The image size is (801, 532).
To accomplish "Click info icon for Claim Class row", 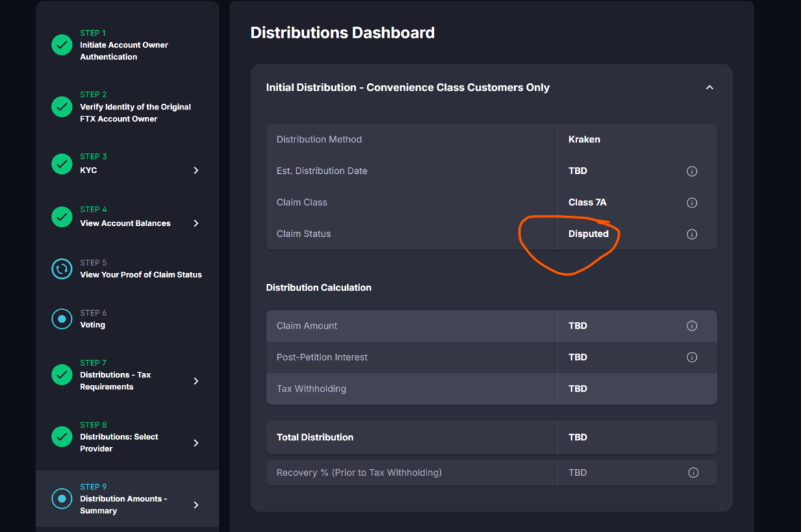I will 691,203.
